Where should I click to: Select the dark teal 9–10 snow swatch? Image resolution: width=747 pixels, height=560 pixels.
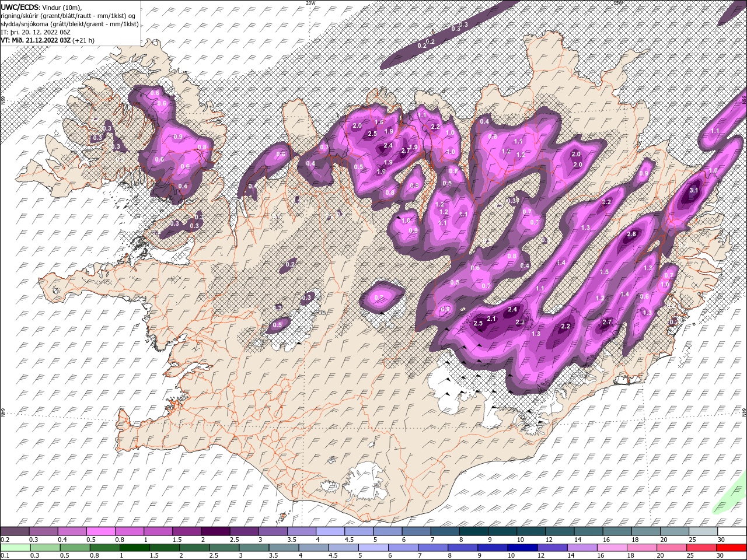pos(502,531)
